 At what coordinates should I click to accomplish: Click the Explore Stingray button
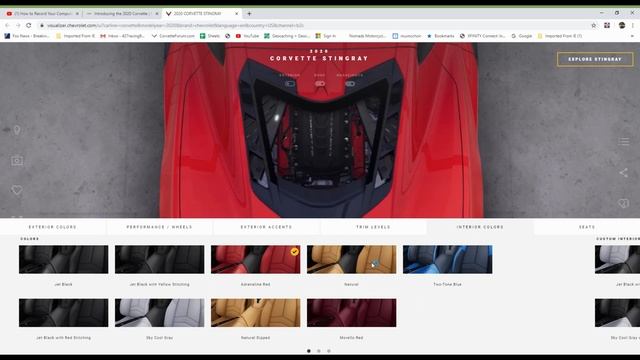coord(595,59)
